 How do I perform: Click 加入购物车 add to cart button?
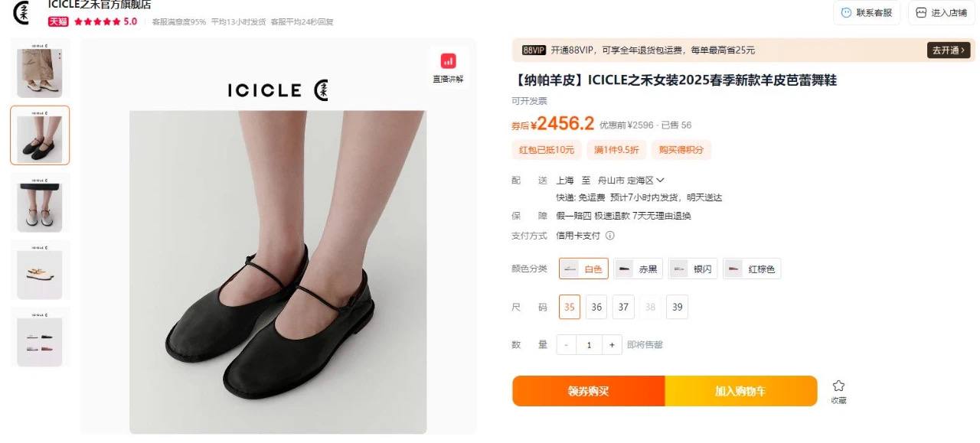pyautogui.click(x=740, y=391)
